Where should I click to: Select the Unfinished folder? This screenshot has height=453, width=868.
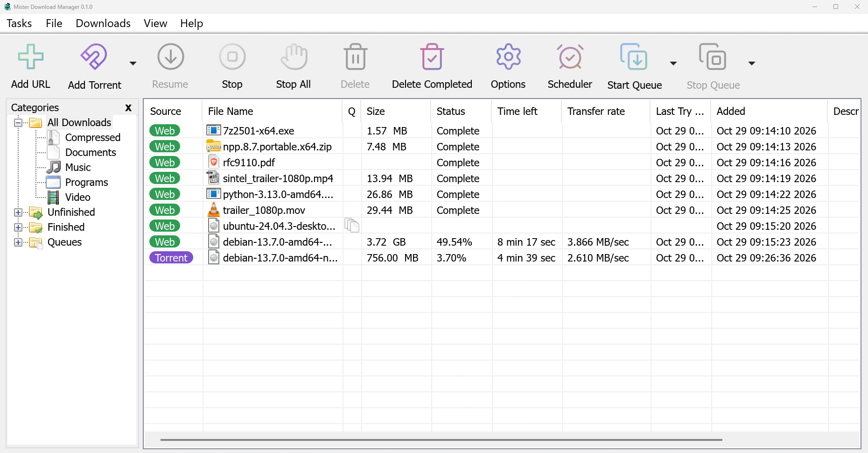click(x=71, y=212)
